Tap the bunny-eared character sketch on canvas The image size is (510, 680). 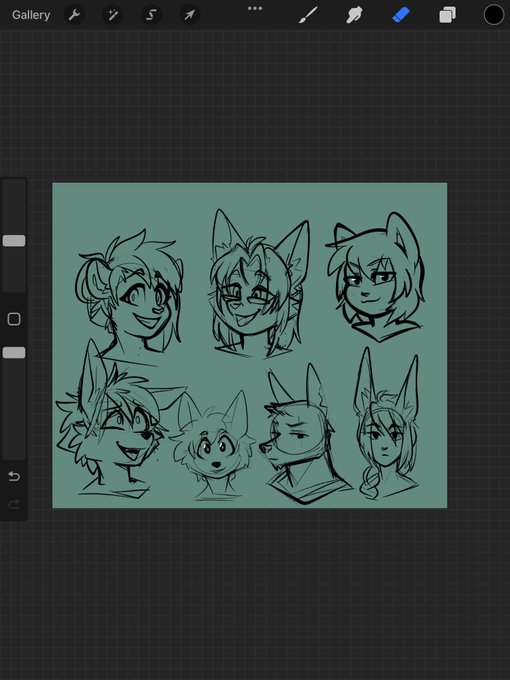coord(386,425)
